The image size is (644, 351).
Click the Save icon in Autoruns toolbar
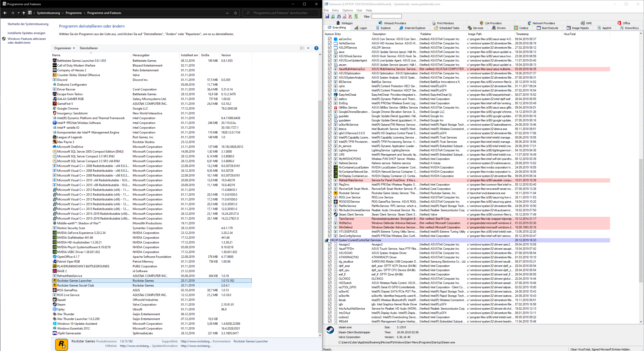coord(327,16)
